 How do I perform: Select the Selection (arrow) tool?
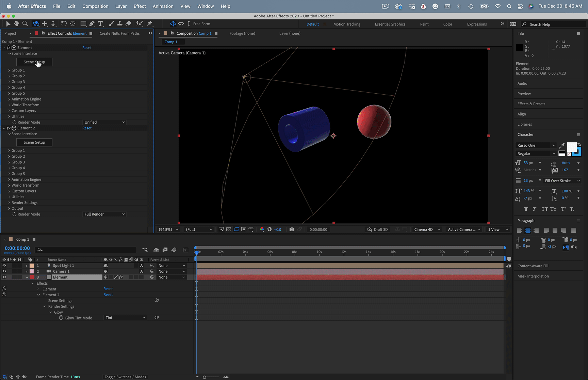tap(8, 23)
